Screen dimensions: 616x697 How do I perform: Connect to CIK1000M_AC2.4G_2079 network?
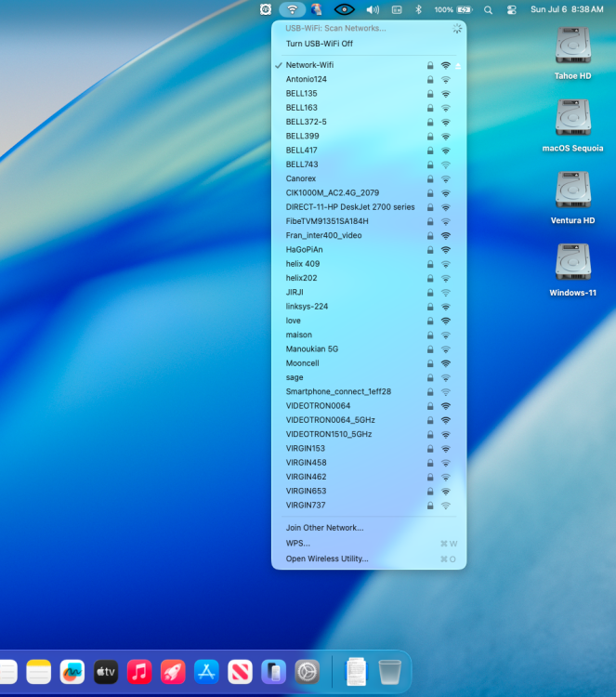pos(369,193)
